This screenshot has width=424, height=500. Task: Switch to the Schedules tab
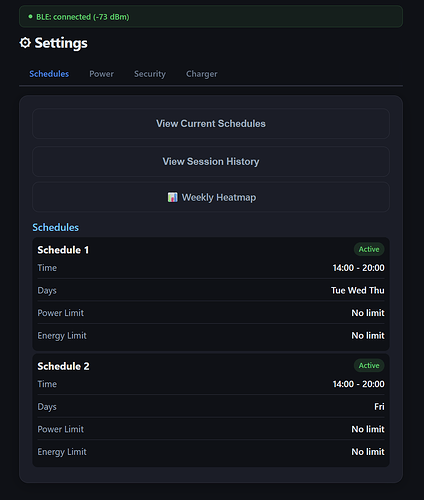click(49, 74)
